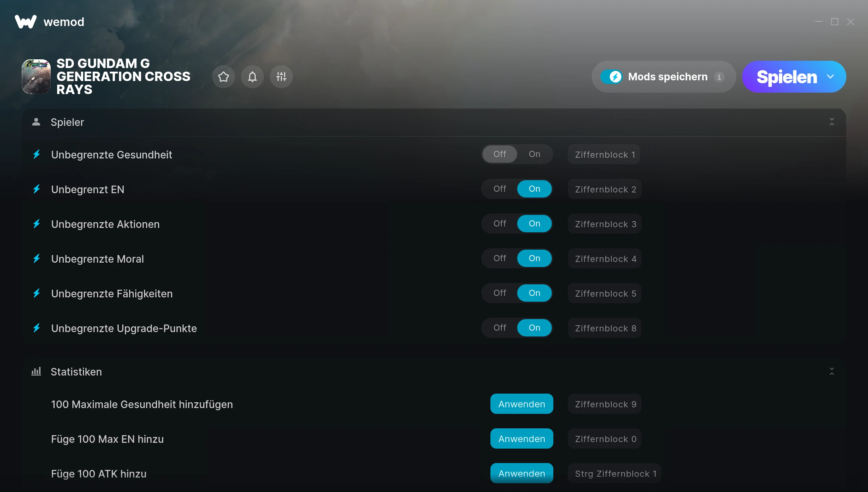The width and height of the screenshot is (868, 492).
Task: Click the SD Gundam game thumbnail
Action: pyautogui.click(x=36, y=77)
